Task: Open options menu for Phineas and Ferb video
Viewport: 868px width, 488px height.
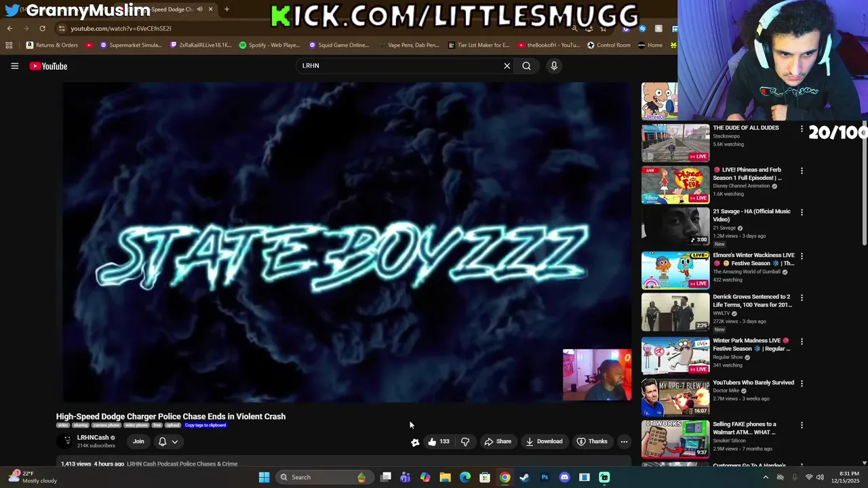Action: (x=802, y=171)
